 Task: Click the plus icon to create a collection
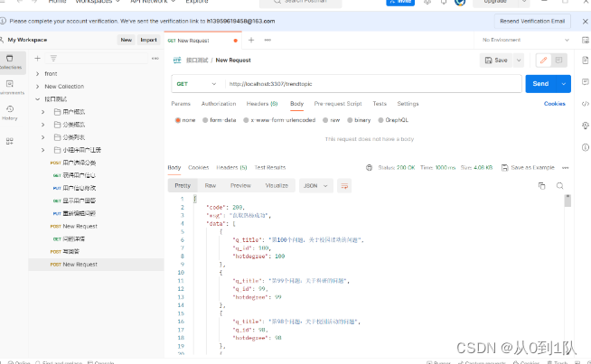37,59
